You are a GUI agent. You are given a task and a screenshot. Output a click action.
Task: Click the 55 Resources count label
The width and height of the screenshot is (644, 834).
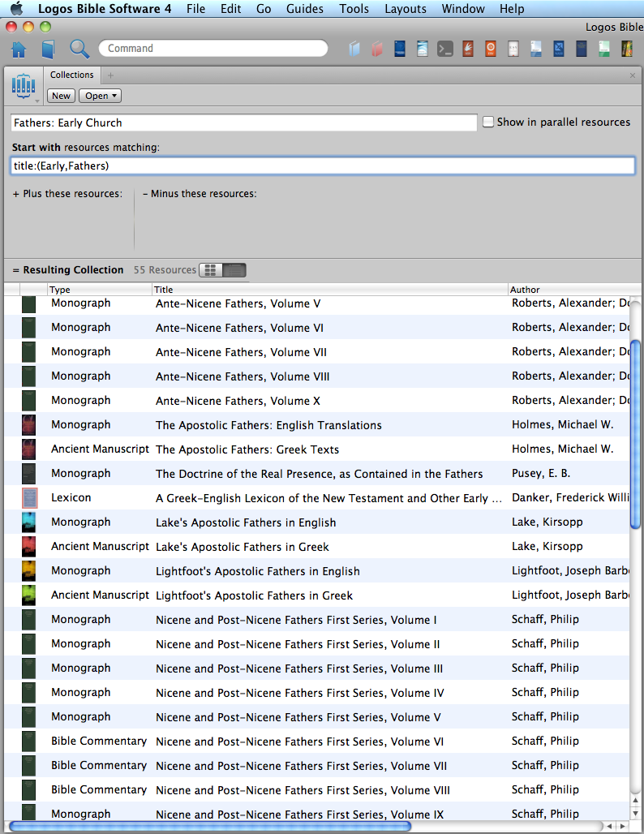(165, 270)
